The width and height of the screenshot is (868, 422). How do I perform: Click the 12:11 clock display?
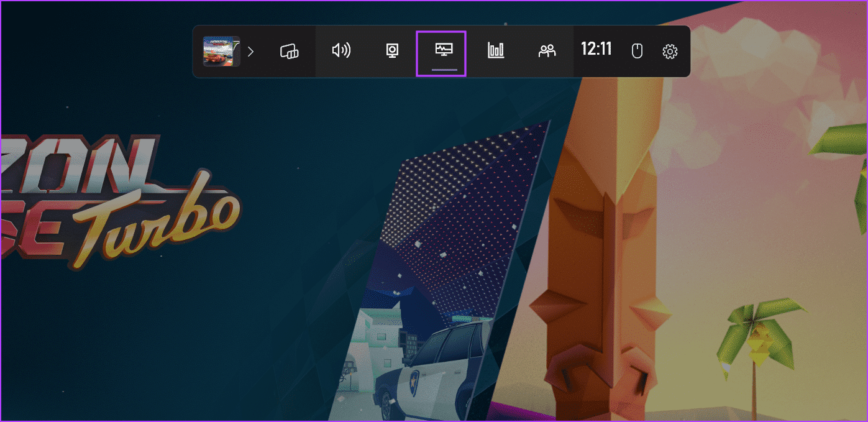click(596, 49)
